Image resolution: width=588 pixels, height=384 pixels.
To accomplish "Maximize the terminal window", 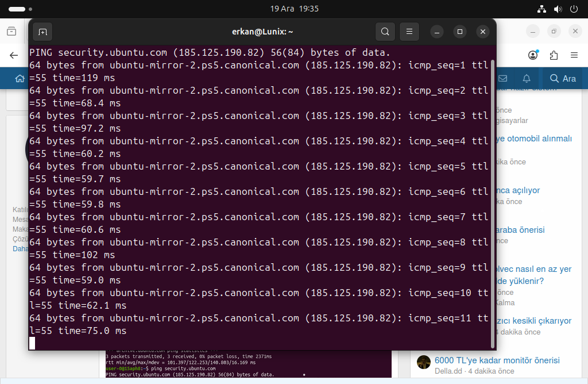I will pos(460,32).
